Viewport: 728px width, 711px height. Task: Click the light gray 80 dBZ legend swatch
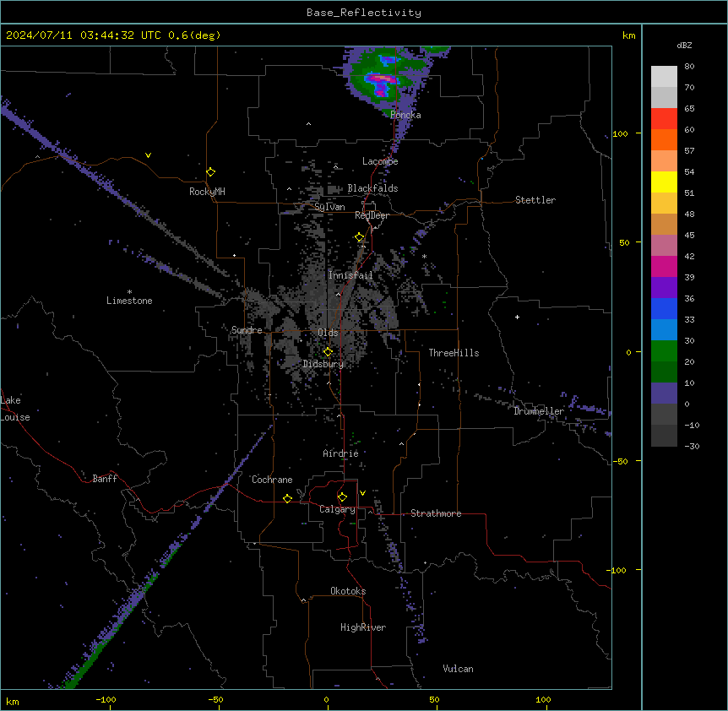[x=664, y=77]
